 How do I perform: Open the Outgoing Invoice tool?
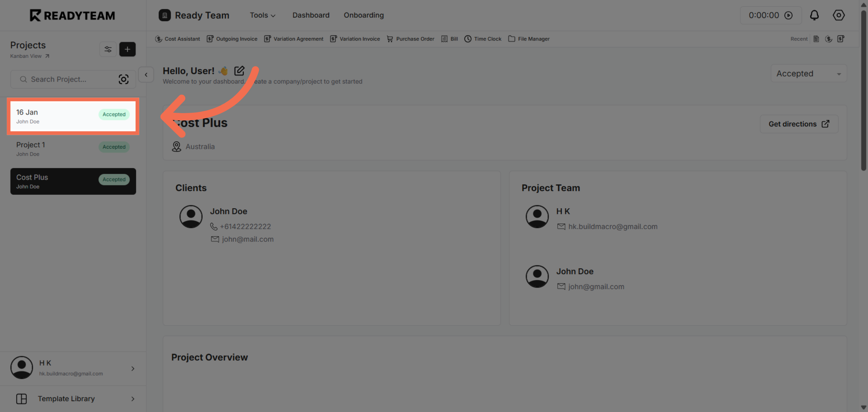tap(232, 39)
